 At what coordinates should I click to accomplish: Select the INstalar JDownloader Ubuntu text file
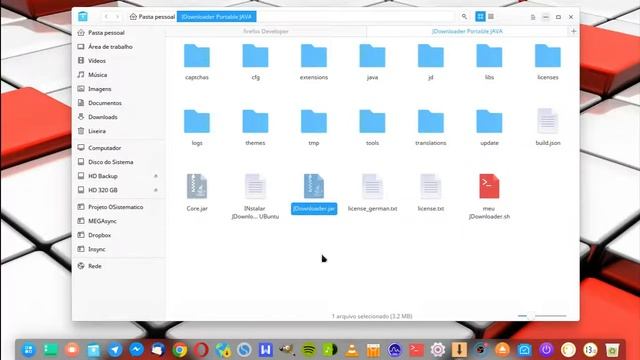255,187
